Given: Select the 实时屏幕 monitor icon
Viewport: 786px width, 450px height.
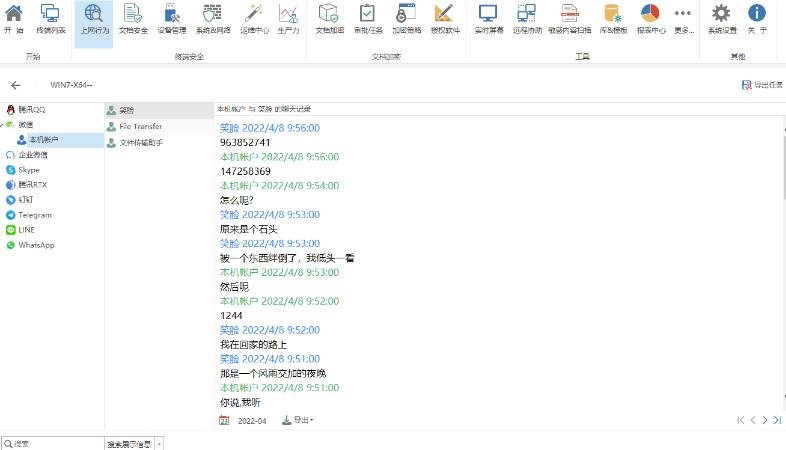Looking at the screenshot, I should pyautogui.click(x=488, y=19).
